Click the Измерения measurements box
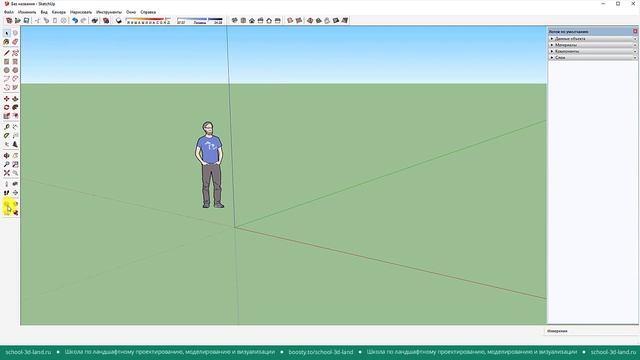 592,331
